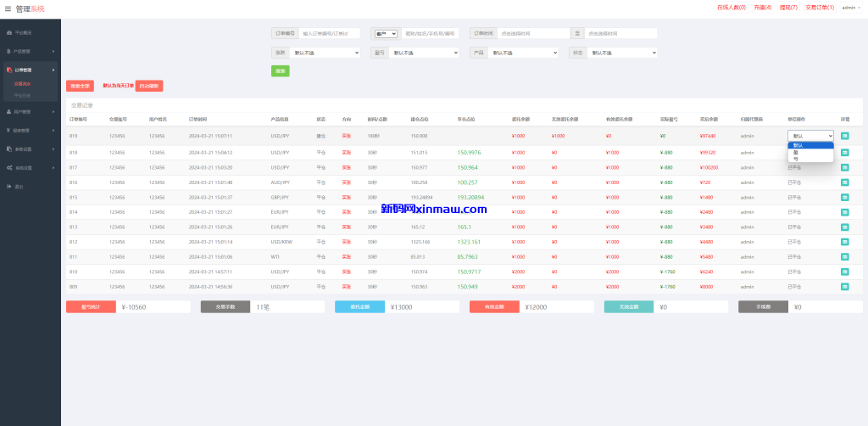The height and width of the screenshot is (426, 868).
Task: Choose the 盈 option in open dropdown list
Action: tap(796, 152)
